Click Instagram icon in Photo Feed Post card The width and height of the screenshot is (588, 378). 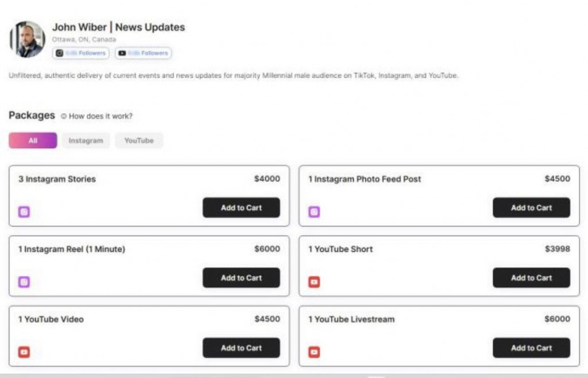(314, 212)
